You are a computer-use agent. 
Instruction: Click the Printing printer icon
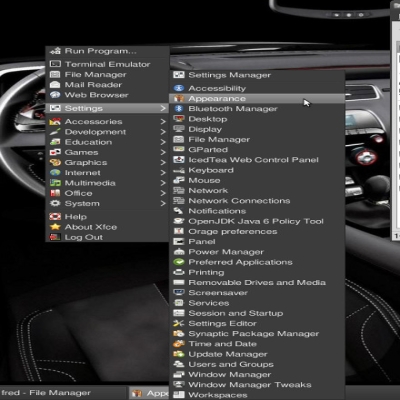[179, 272]
